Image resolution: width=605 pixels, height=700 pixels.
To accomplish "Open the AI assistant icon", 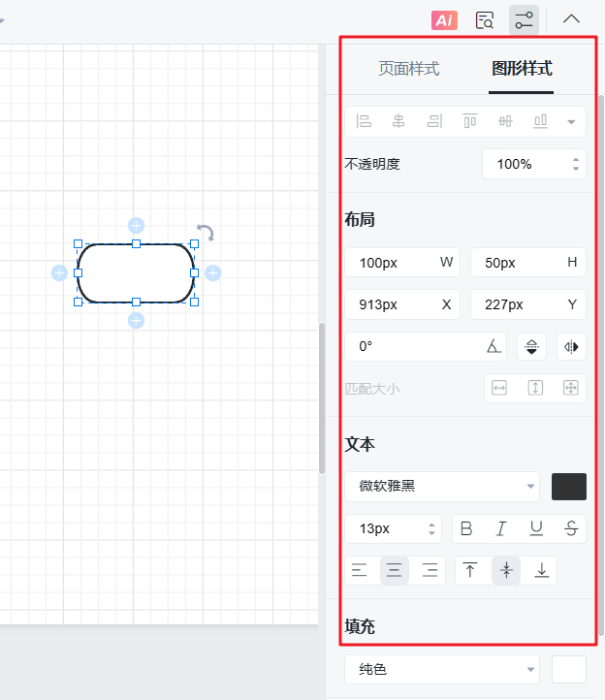I will (x=444, y=20).
